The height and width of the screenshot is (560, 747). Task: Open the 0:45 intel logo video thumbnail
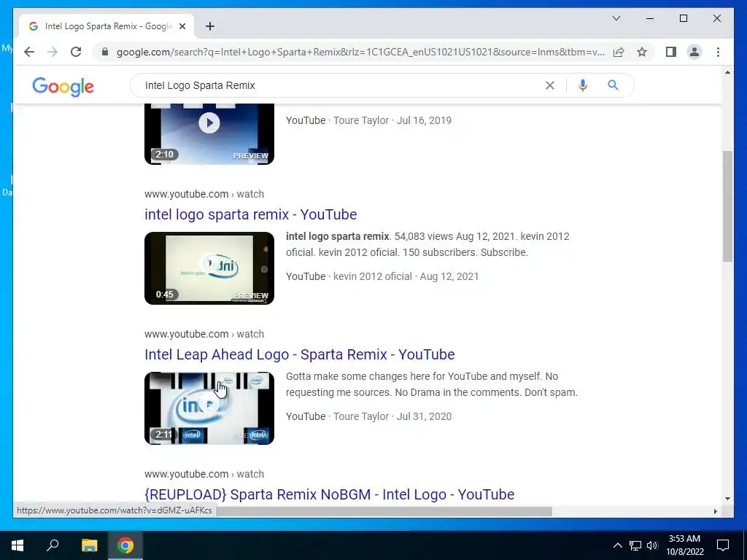click(209, 268)
